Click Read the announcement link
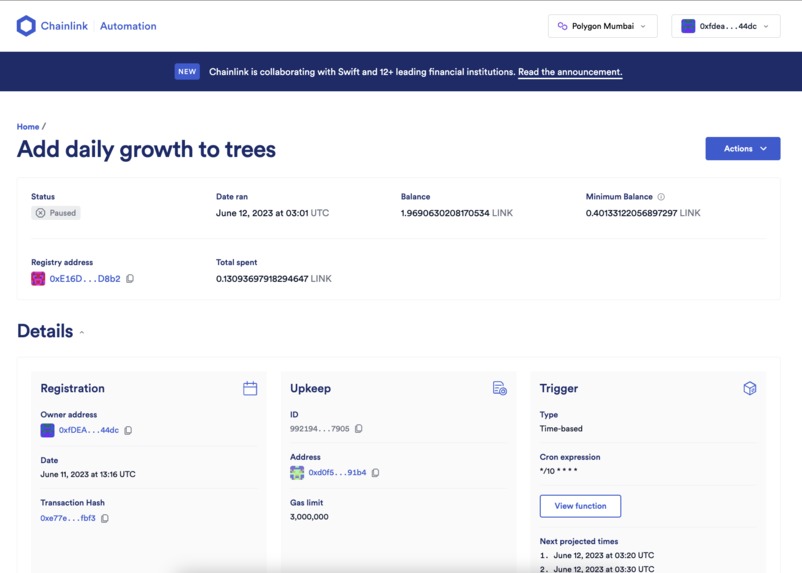This screenshot has height=573, width=802. (x=570, y=72)
